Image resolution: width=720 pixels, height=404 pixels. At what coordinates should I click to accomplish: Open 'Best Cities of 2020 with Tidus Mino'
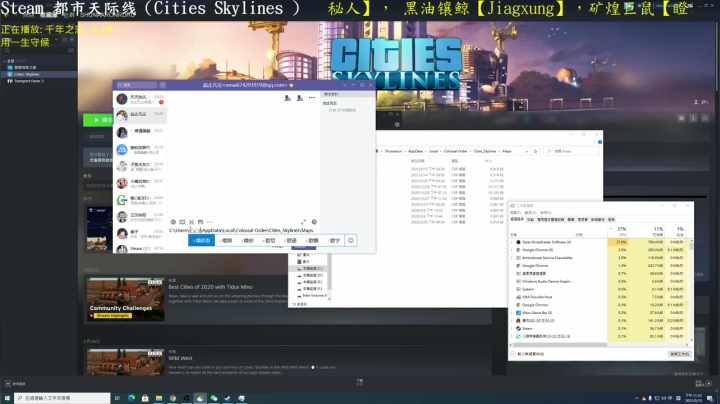tap(210, 287)
